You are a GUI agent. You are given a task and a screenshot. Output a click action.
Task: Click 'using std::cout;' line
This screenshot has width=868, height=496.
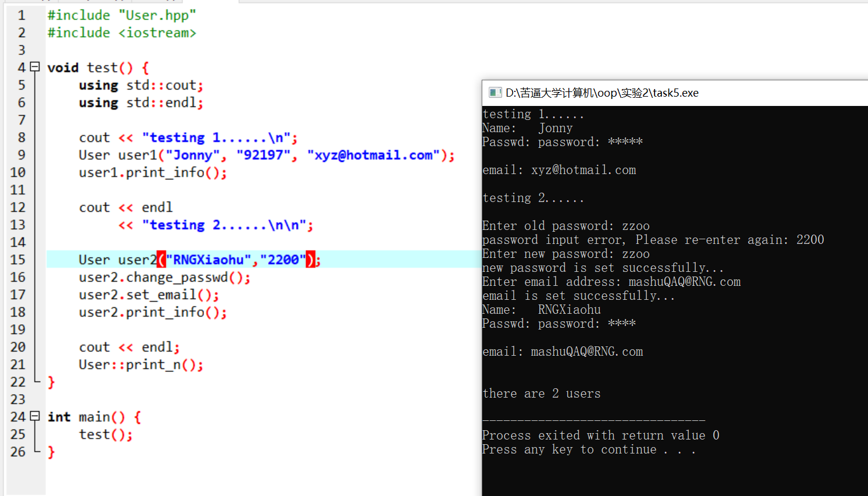(141, 85)
